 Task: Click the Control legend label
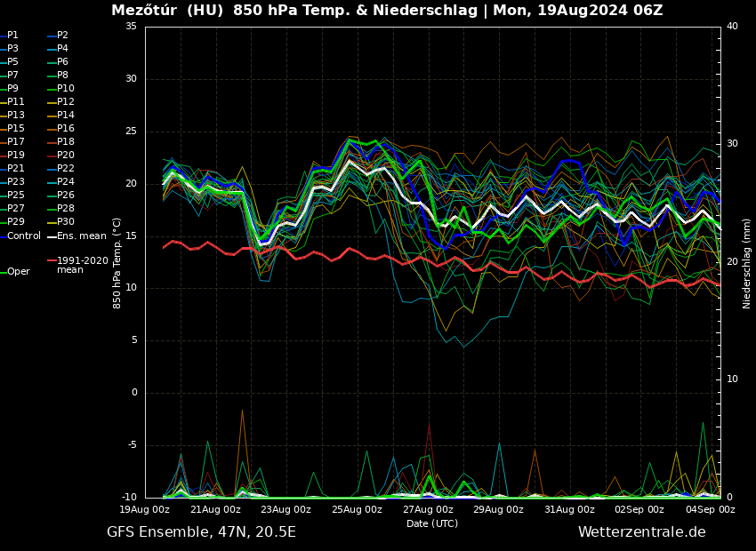[x=24, y=236]
